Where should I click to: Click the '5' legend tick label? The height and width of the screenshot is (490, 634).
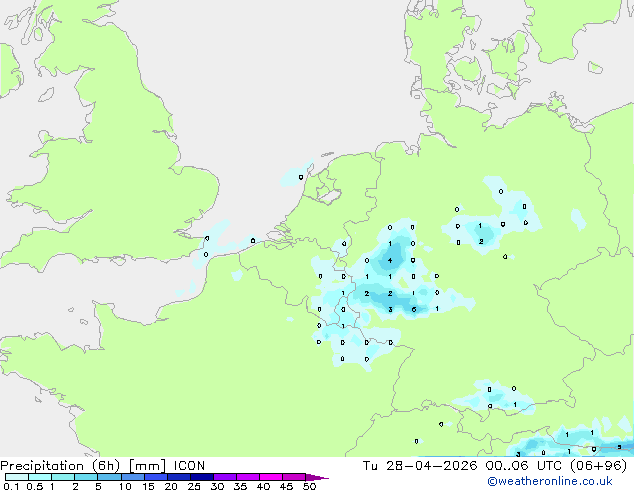98,486
